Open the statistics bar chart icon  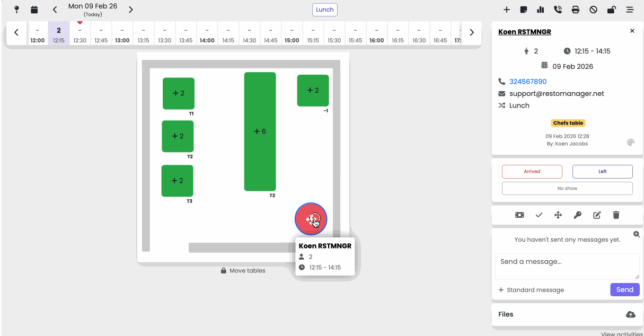click(541, 10)
